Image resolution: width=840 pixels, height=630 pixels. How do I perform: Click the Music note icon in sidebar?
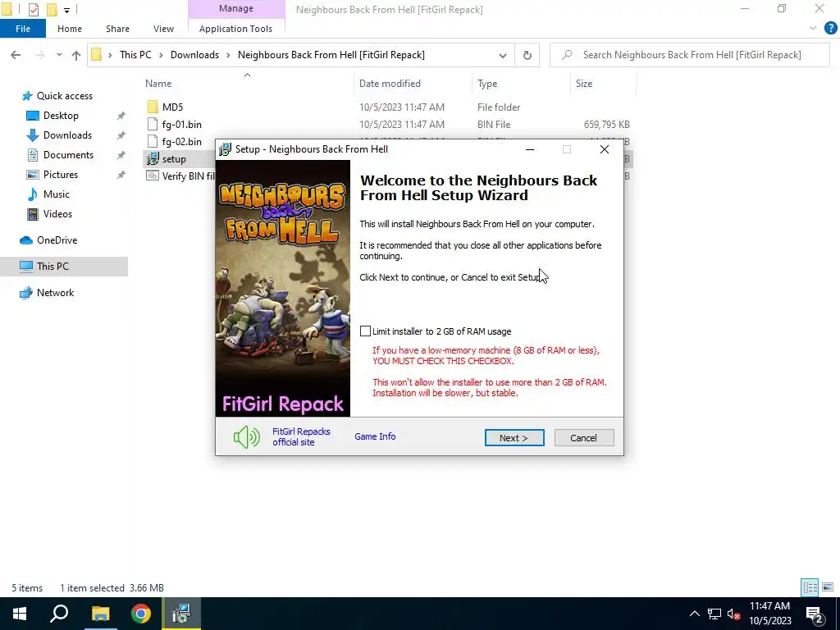[x=33, y=194]
